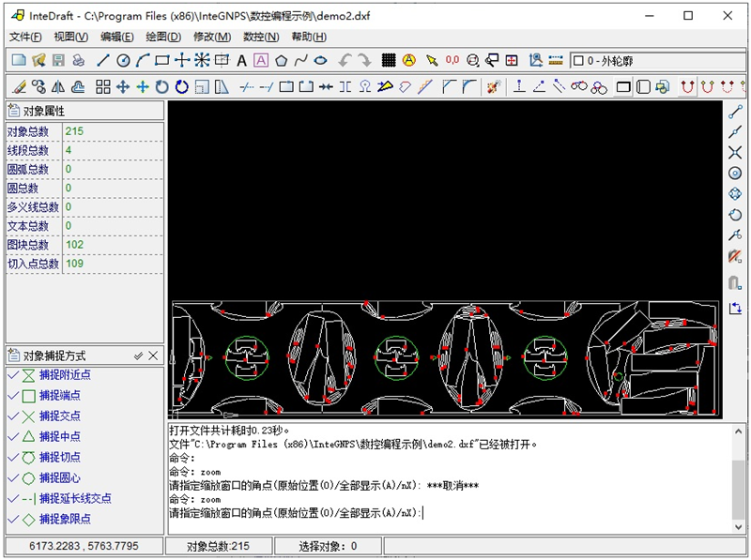751x560 pixels.
Task: Click the 图块总数 value 102
Action: pos(75,245)
